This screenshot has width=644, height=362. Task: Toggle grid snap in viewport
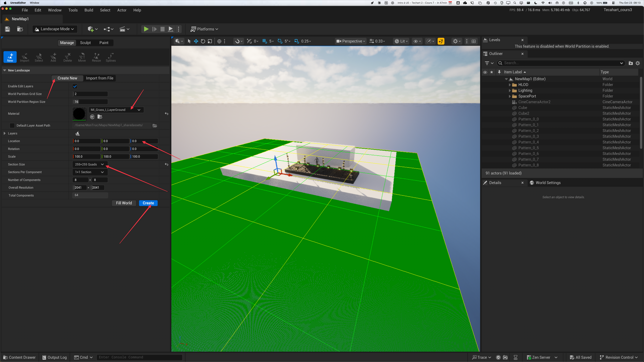pyautogui.click(x=265, y=41)
